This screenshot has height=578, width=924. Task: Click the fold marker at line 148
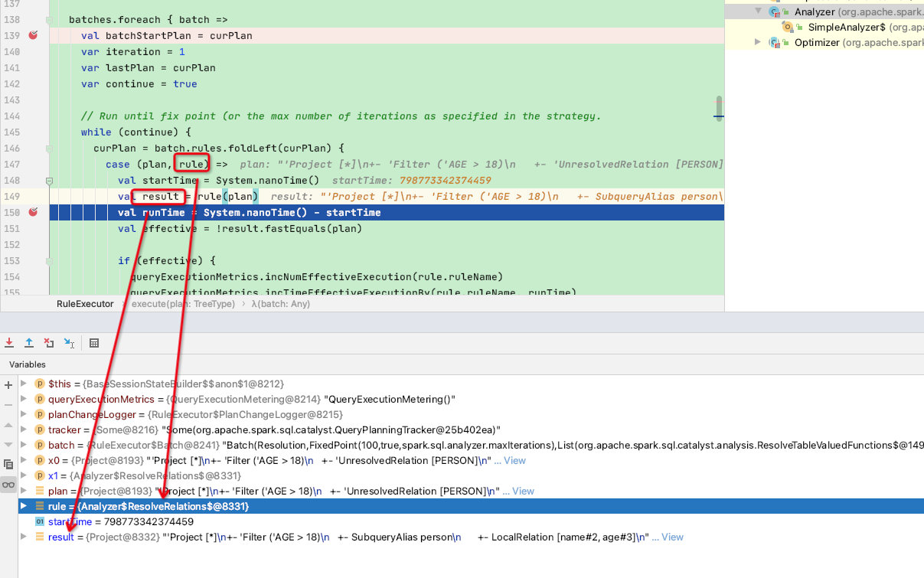(50, 181)
